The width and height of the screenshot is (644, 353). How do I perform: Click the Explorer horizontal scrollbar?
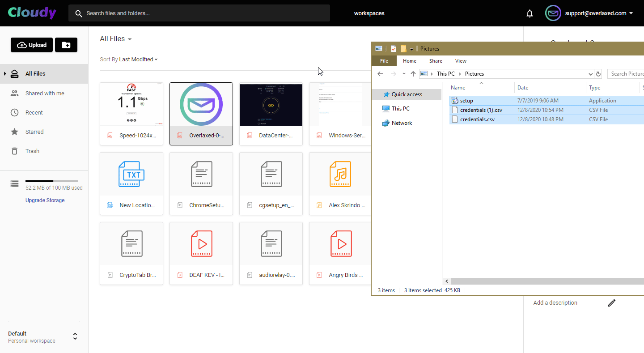pyautogui.click(x=547, y=281)
